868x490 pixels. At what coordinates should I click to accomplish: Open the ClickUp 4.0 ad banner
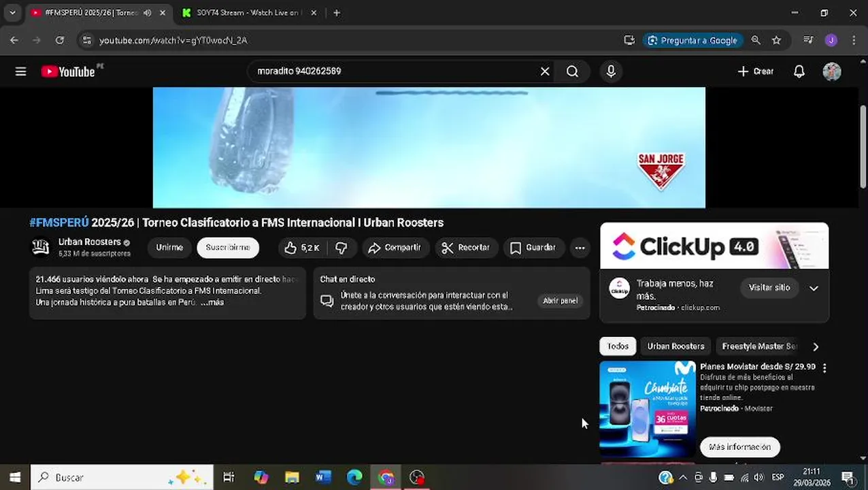pos(714,246)
